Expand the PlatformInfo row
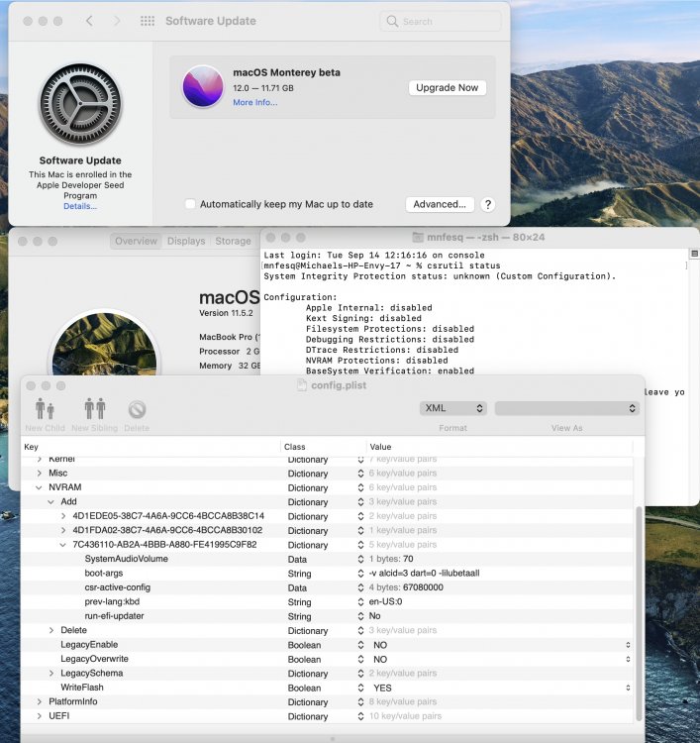 tap(40, 701)
